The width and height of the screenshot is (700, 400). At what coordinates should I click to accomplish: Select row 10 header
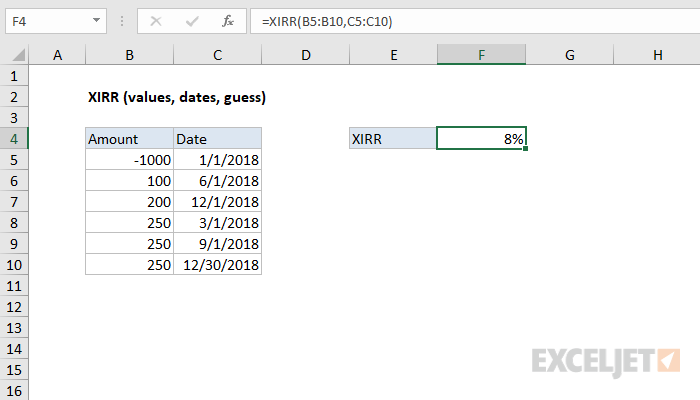(14, 265)
